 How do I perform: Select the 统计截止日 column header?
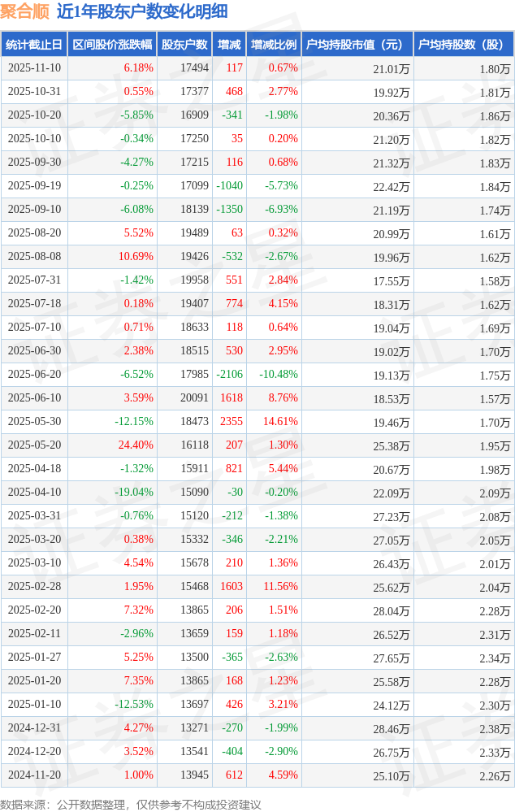pos(33,45)
